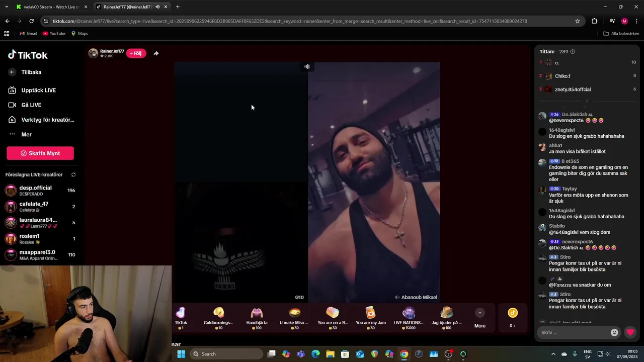The height and width of the screenshot is (362, 644).
Task: Send the Guldboxnings gift
Action: (x=218, y=318)
